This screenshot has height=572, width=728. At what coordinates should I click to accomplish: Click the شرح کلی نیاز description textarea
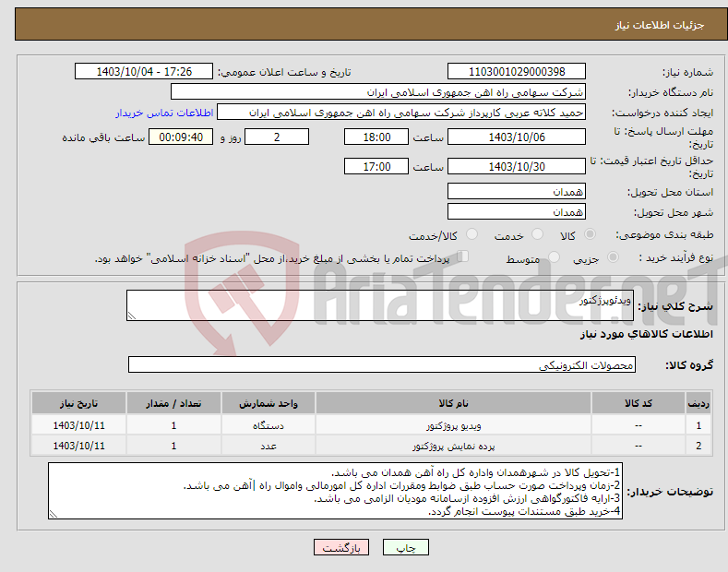click(x=380, y=305)
